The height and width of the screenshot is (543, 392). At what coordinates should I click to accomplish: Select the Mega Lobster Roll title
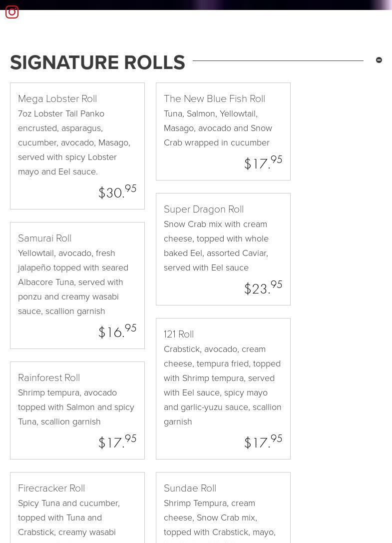click(57, 98)
